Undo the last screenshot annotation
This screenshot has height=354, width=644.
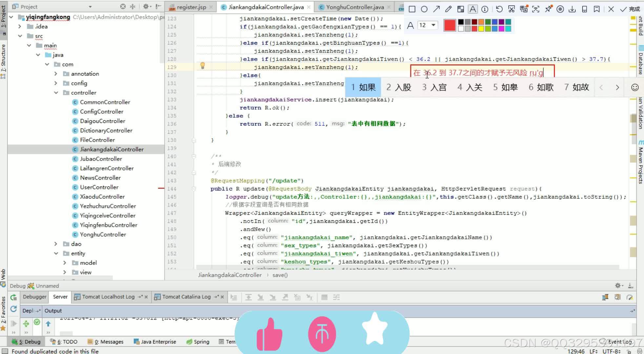click(x=499, y=9)
